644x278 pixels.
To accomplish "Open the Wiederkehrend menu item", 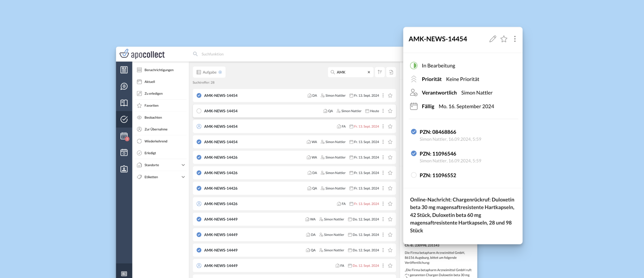I will pos(155,141).
